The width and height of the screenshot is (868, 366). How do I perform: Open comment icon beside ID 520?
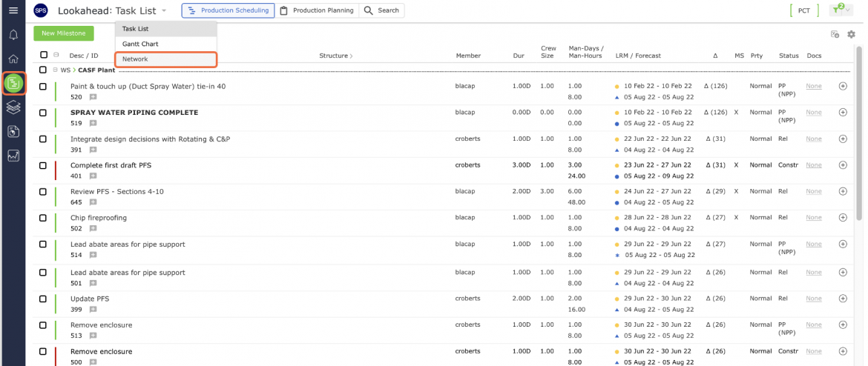pyautogui.click(x=93, y=97)
